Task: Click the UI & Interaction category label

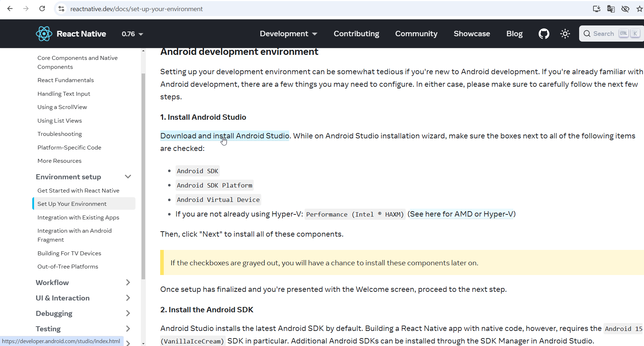Action: pyautogui.click(x=63, y=298)
